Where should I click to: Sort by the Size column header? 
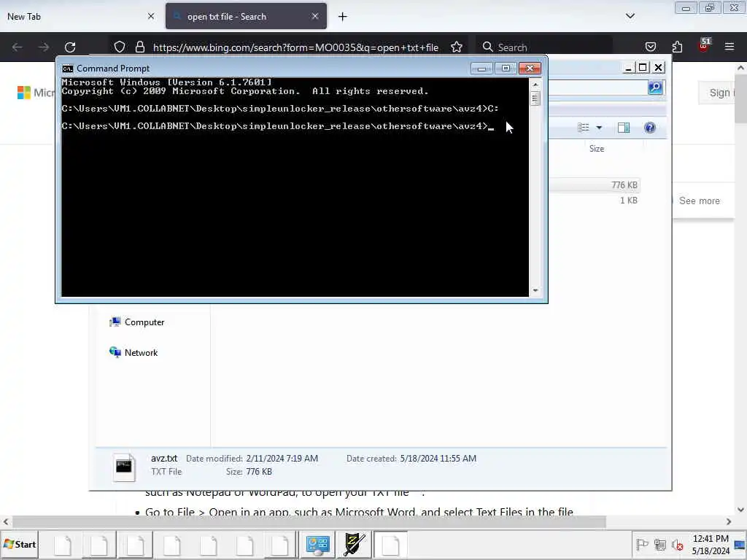pyautogui.click(x=597, y=149)
